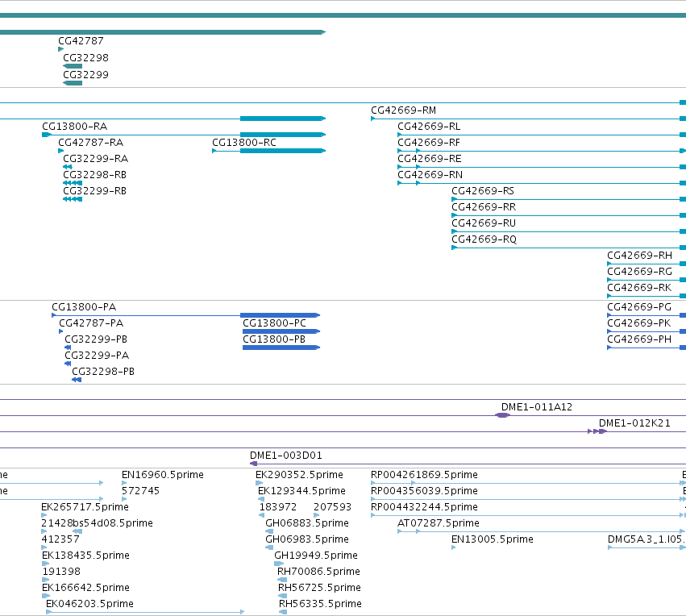686x616 pixels.
Task: Click the CG42669-RS transcript label
Action: [x=483, y=191]
